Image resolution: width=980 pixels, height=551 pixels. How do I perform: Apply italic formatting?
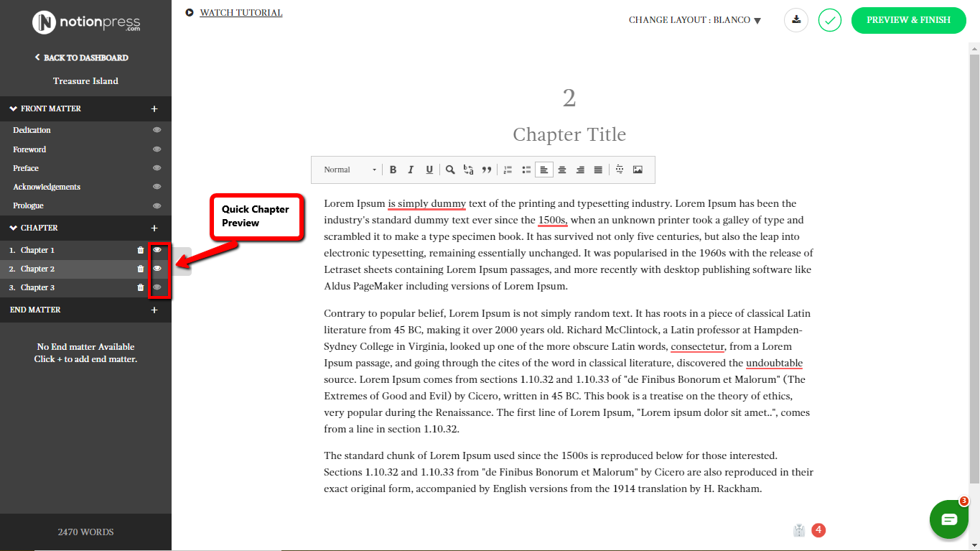(x=411, y=170)
